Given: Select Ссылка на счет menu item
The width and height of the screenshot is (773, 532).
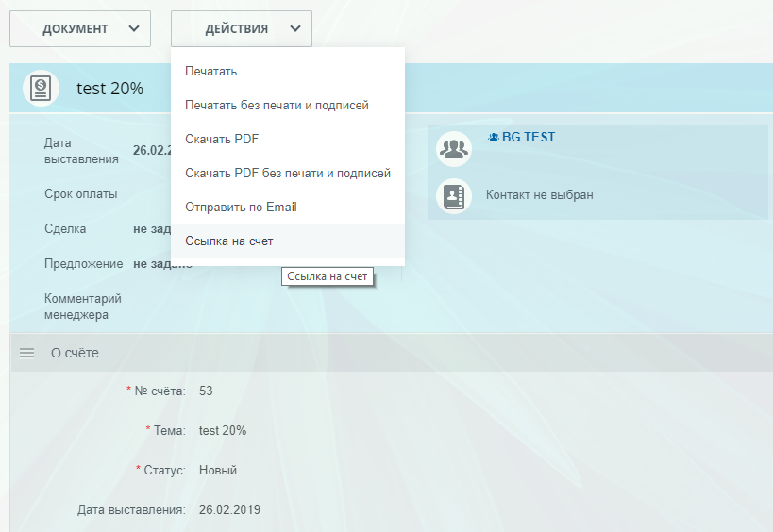Looking at the screenshot, I should point(288,241).
